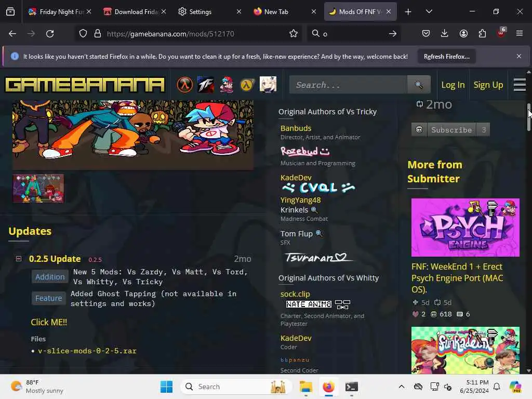Open Firefox downloads panel
This screenshot has height=399, width=532.
[445, 33]
